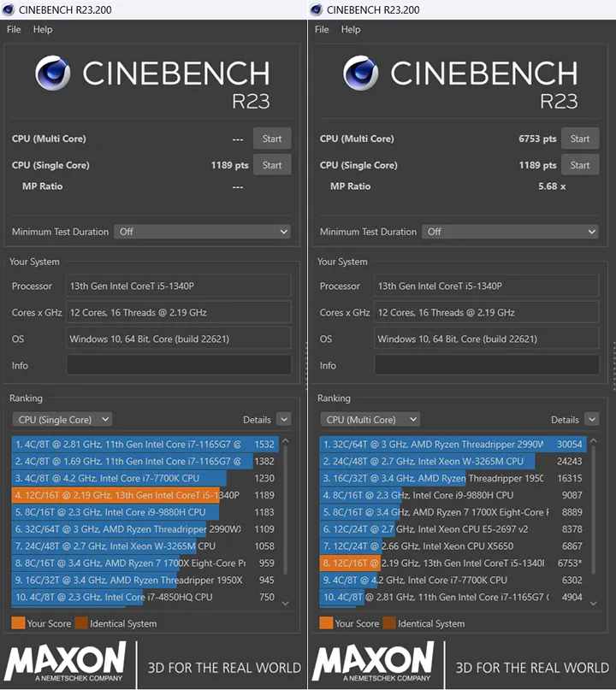Viewport: 616px width, 690px height.
Task: Click the Cinebench icon in the left window title bar
Action: [x=8, y=9]
